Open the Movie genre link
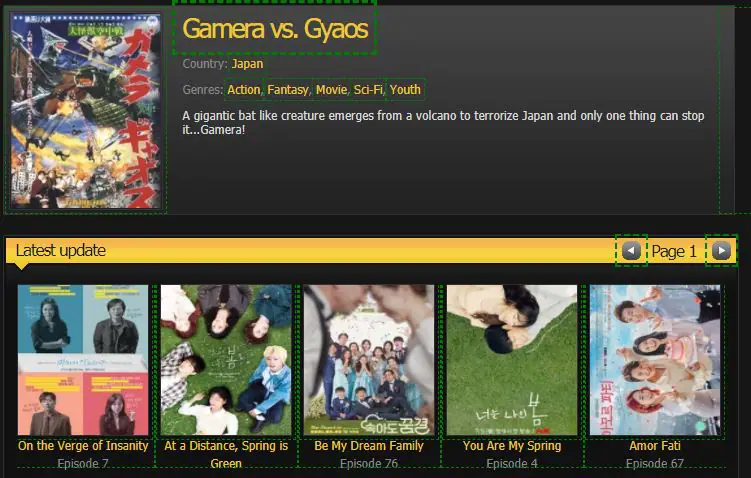This screenshot has width=751, height=478. [331, 90]
